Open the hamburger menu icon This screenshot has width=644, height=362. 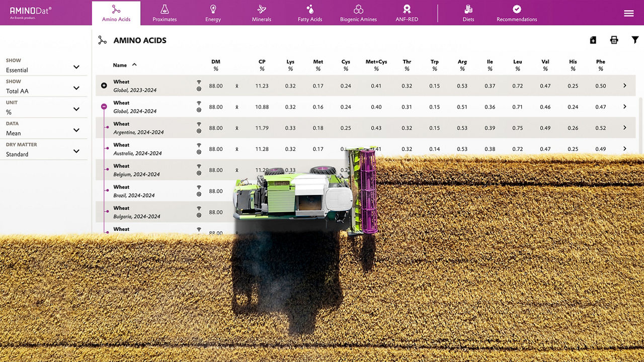(628, 14)
